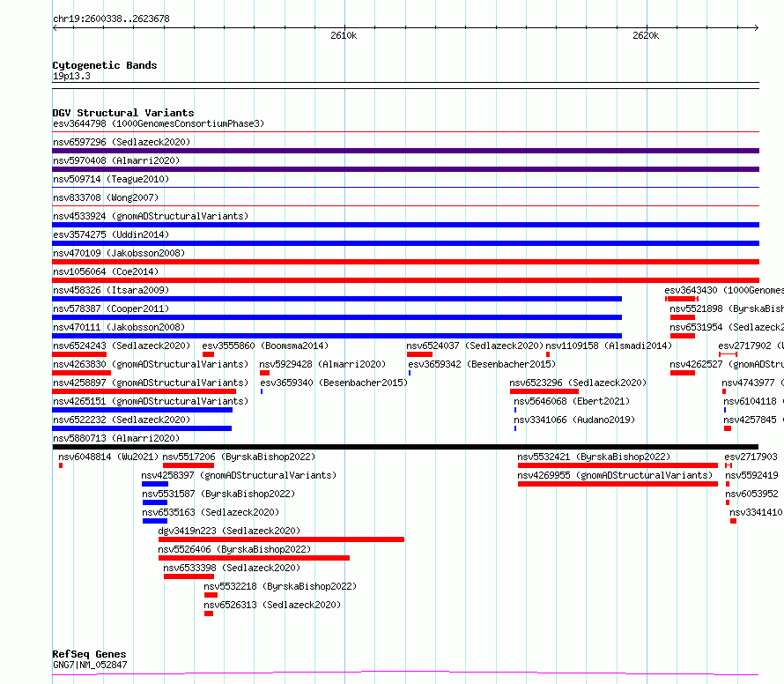Select the nsv5521898 label at right
This screenshot has height=684, width=784.
(727, 309)
